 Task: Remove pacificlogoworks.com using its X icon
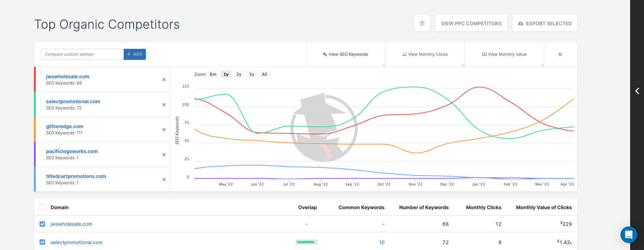(164, 154)
